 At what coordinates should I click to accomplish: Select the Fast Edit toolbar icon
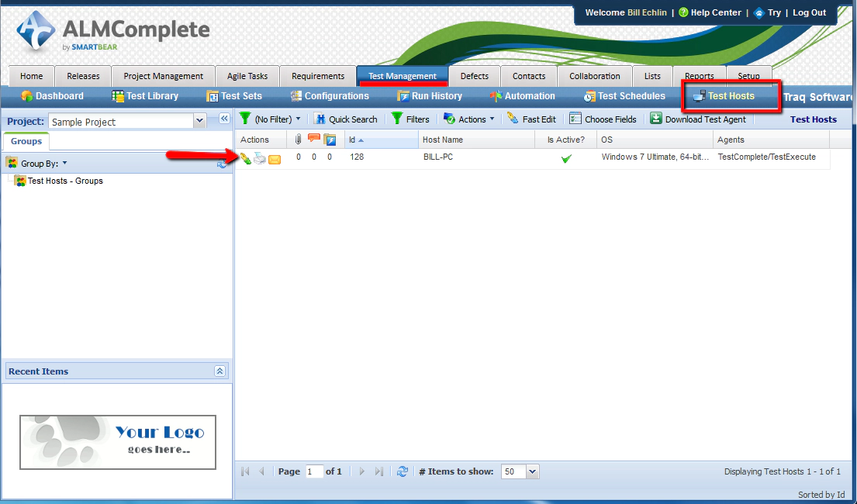pyautogui.click(x=532, y=119)
